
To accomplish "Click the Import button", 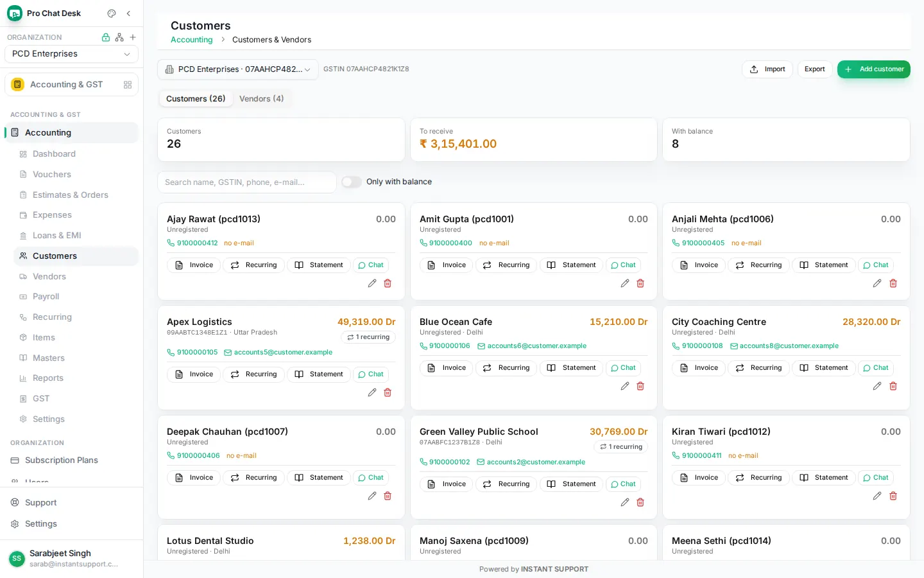I will tap(767, 69).
